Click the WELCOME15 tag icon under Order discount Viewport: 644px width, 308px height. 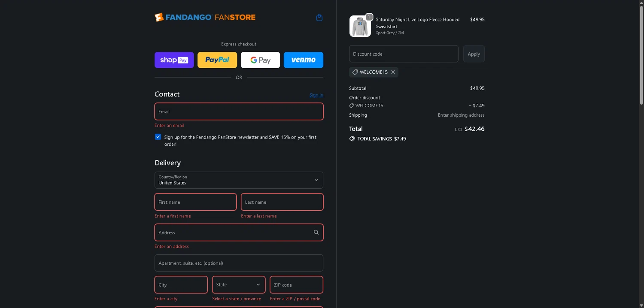(352, 106)
